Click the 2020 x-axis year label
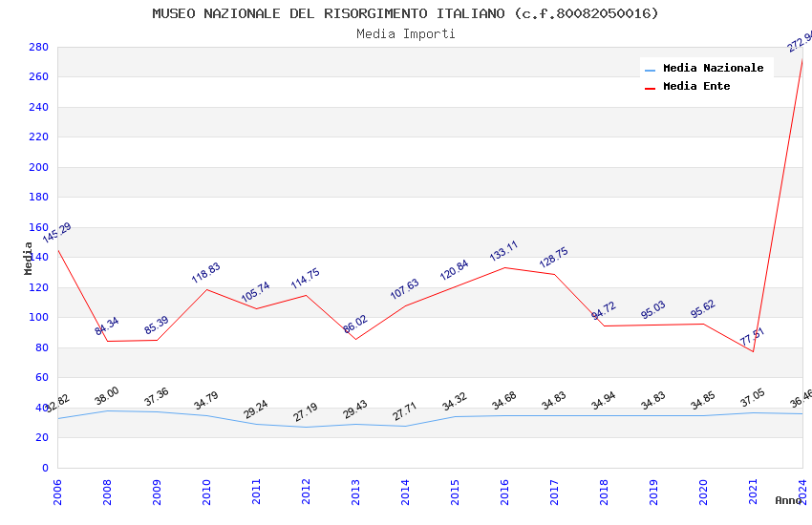The width and height of the screenshot is (812, 525). coord(703,492)
